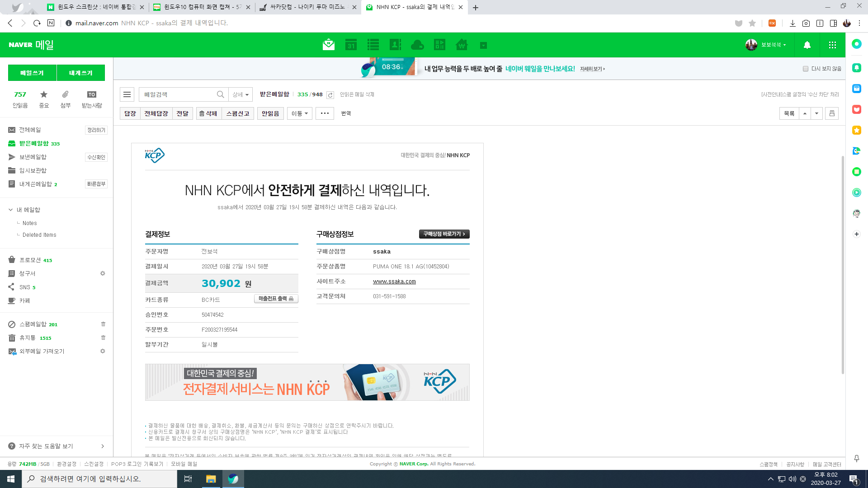Open File Explorer on taskbar

(211, 479)
